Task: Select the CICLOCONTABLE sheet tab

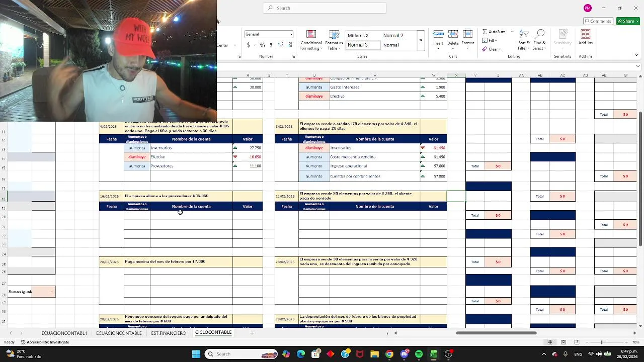Action: [213, 333]
